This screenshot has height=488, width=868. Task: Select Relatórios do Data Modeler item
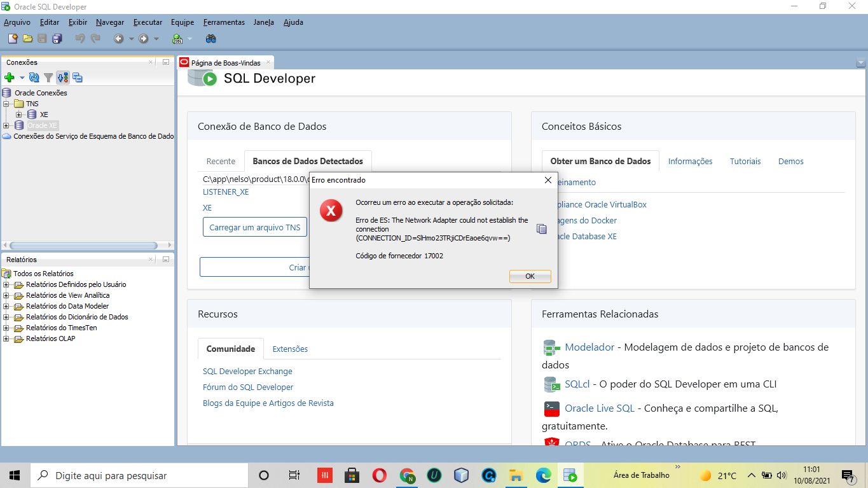point(67,306)
